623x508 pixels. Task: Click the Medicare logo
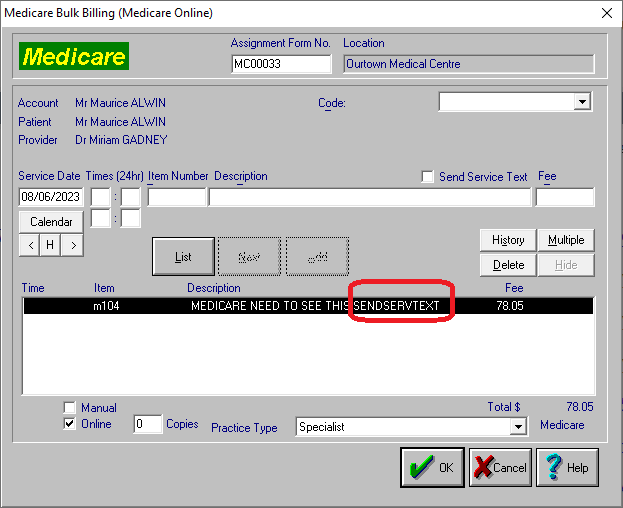(x=74, y=56)
